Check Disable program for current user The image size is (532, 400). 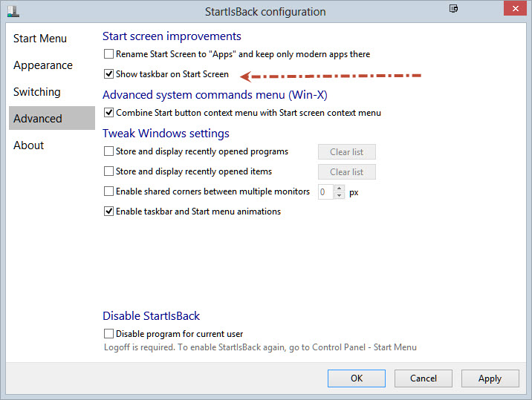[109, 334]
